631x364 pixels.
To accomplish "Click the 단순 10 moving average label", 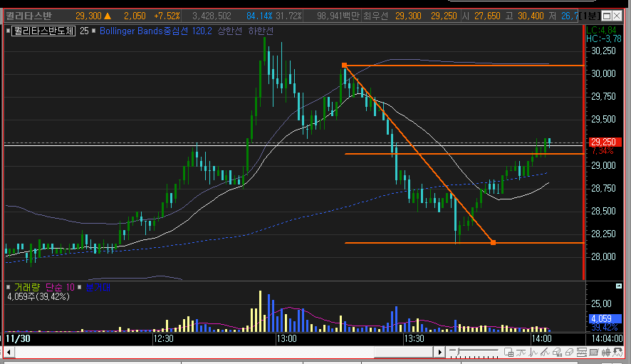I will [x=60, y=287].
